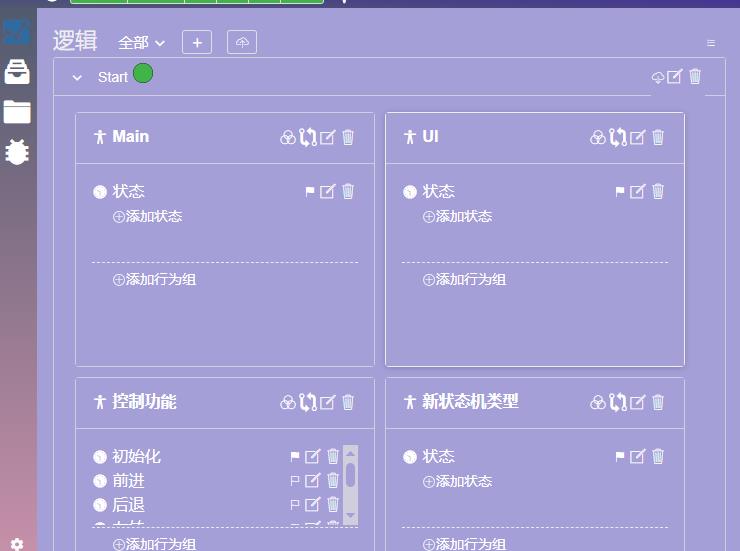Delete the 控制功能 card
740x551 pixels.
coord(348,402)
